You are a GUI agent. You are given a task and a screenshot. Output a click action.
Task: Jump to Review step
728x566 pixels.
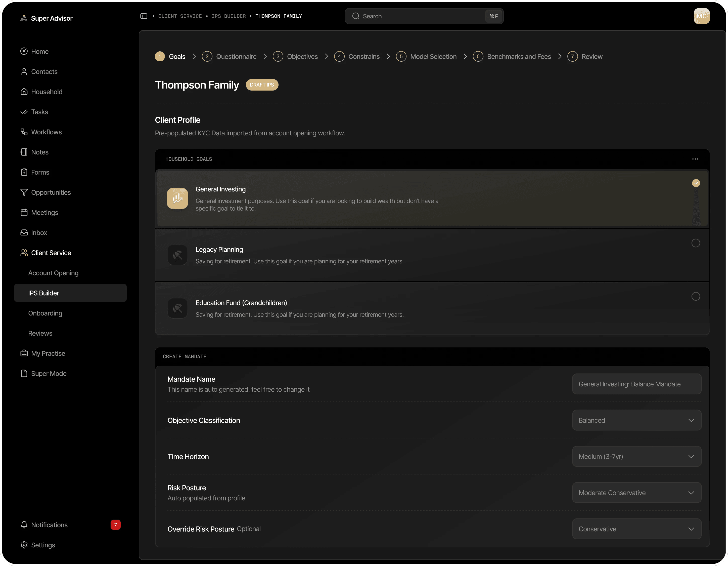point(585,56)
